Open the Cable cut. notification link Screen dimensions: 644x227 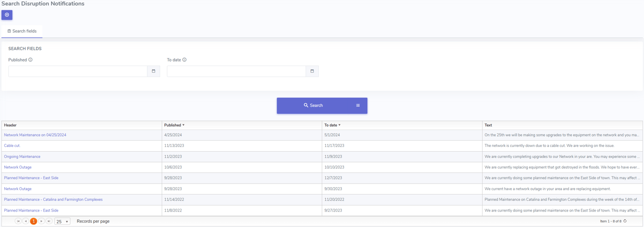[x=12, y=146]
